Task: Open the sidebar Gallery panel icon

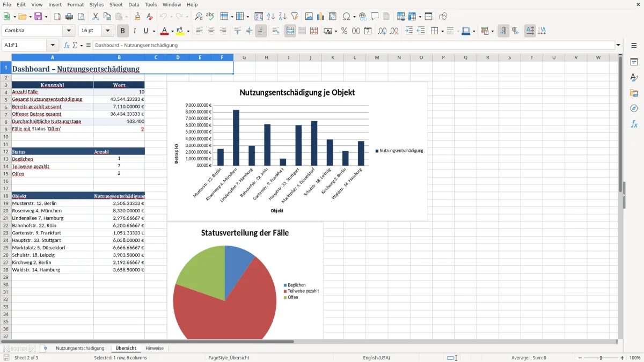Action: 634,93
